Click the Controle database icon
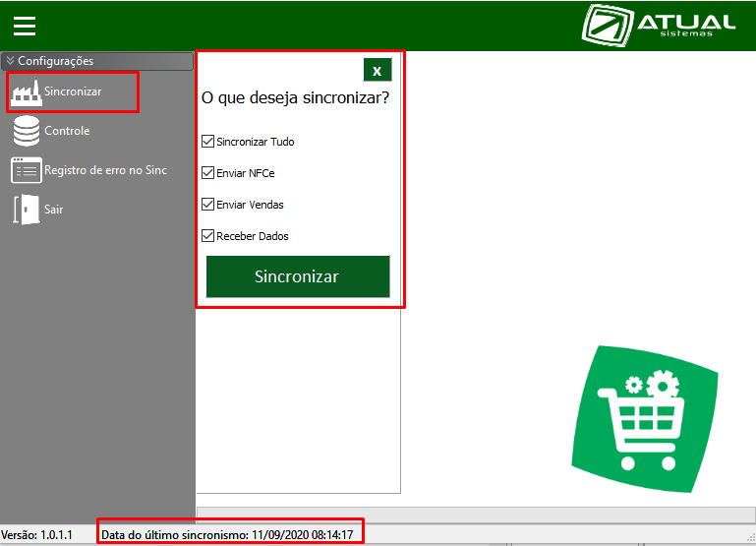This screenshot has height=546, width=756. tap(27, 131)
